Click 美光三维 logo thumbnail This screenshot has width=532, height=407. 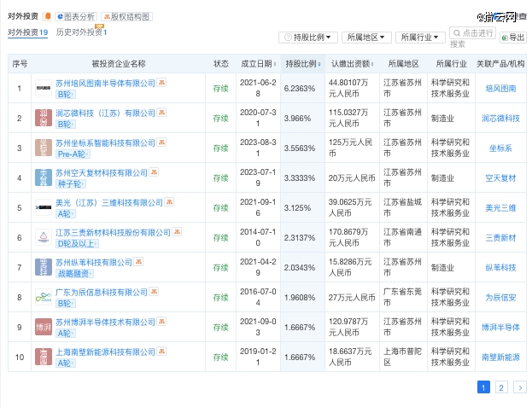click(x=44, y=207)
